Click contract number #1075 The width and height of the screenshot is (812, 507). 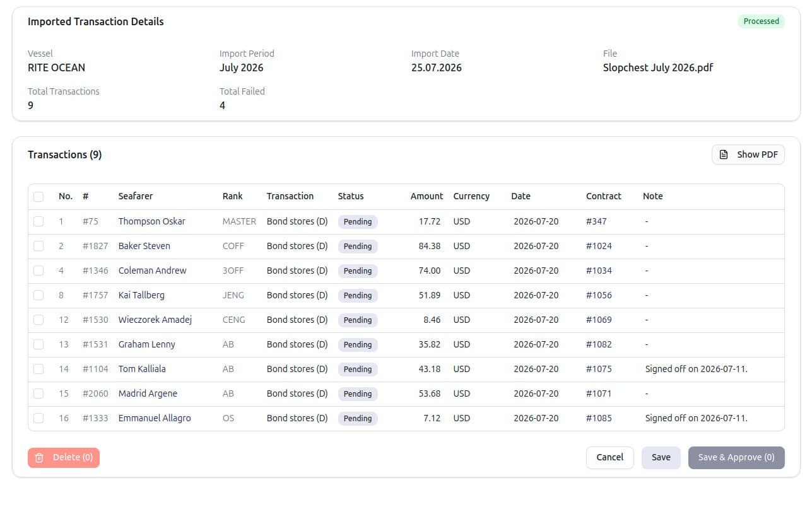click(x=599, y=369)
